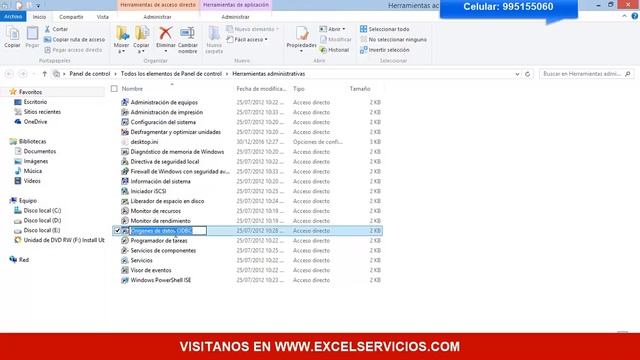Viewport: 640px width, 360px height.
Task: Sort by the Nombre column header
Action: [132, 89]
